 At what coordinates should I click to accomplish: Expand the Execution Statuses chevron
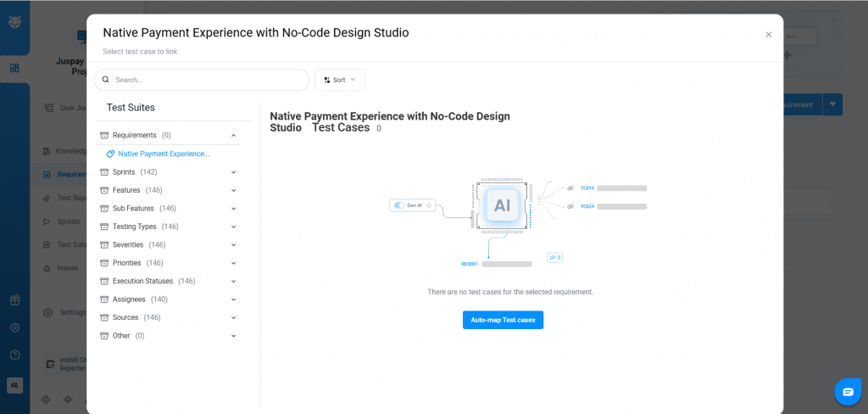tap(233, 282)
